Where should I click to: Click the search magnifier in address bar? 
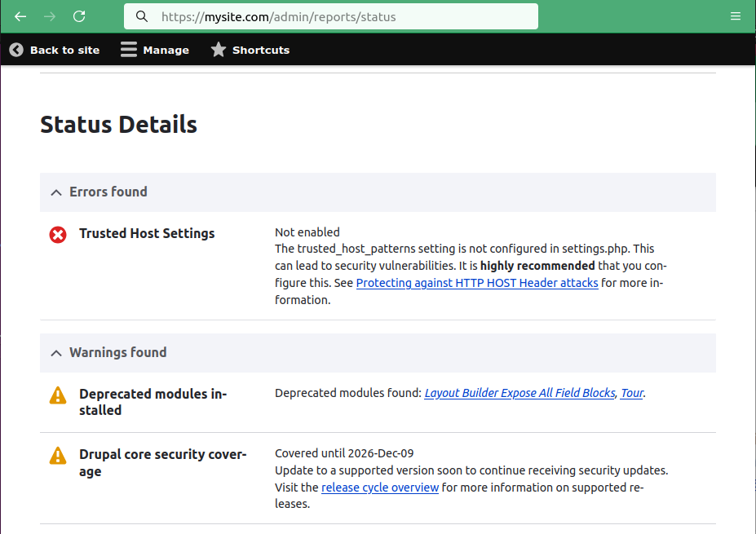142,16
